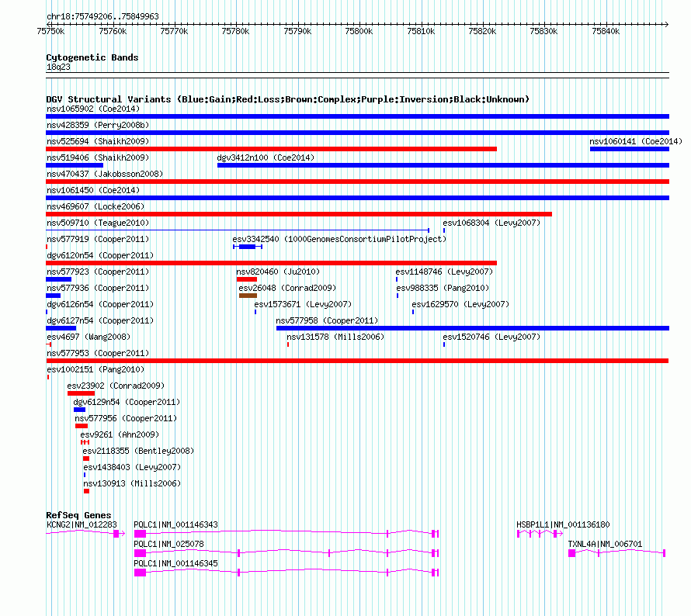Click the 75800k ruler tick label
Image resolution: width=691 pixels, height=616 pixels.
click(359, 31)
